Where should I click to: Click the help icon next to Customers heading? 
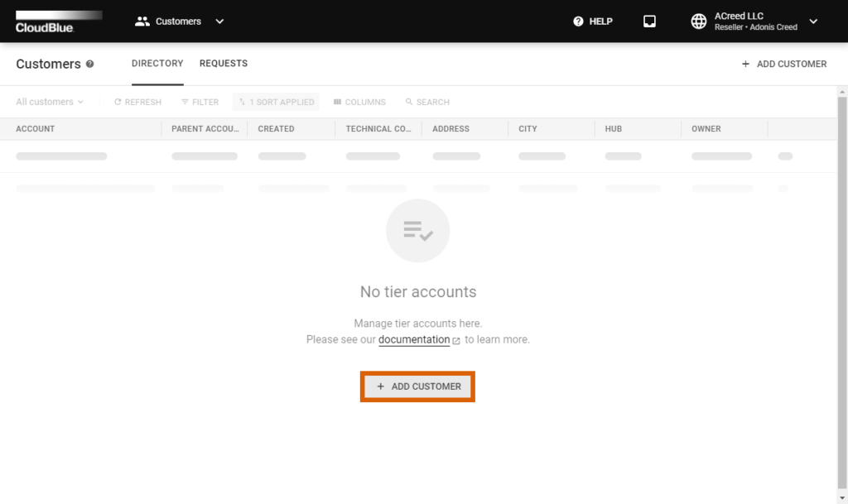coord(89,64)
